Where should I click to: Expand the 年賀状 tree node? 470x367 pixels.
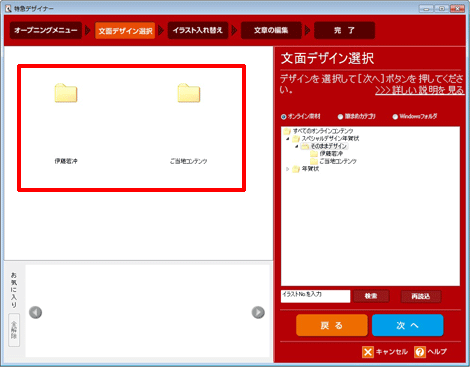click(x=288, y=169)
